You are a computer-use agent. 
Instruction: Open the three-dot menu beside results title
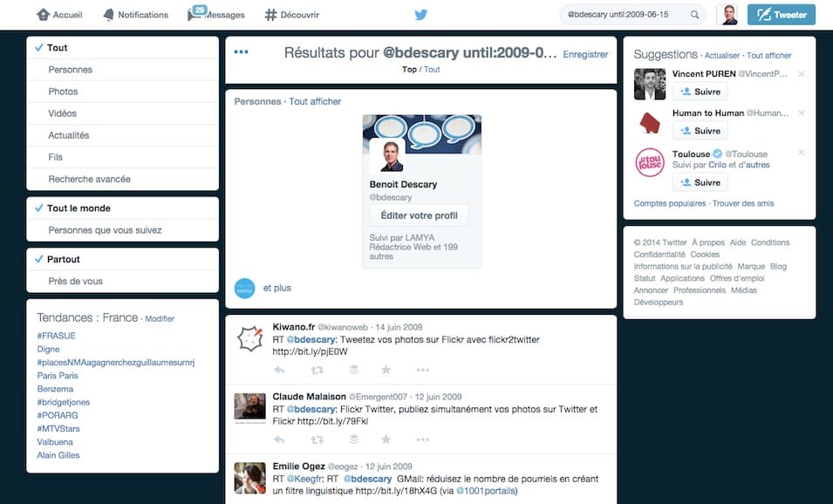tap(241, 52)
